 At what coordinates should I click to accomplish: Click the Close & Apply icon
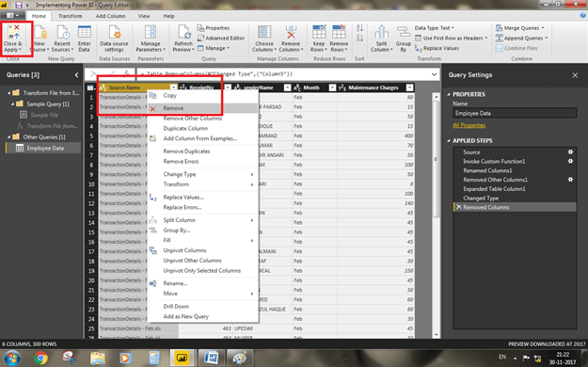13,31
